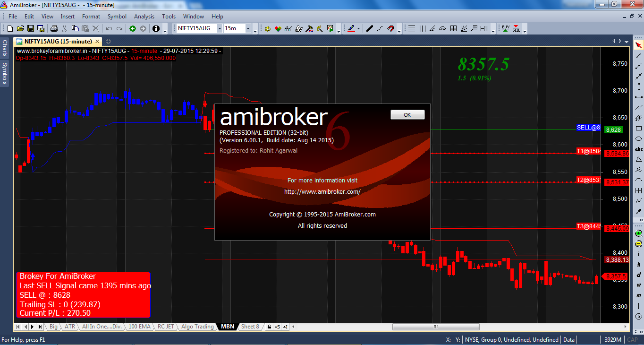Open the File menu
The image size is (644, 345).
pyautogui.click(x=13, y=16)
